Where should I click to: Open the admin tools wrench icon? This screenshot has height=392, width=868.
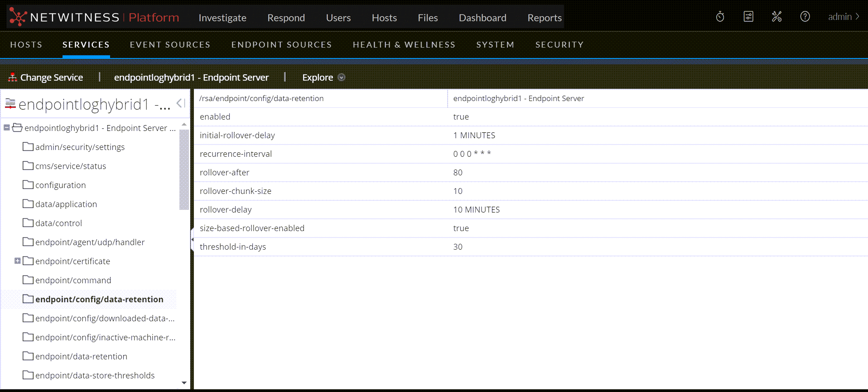(x=776, y=17)
